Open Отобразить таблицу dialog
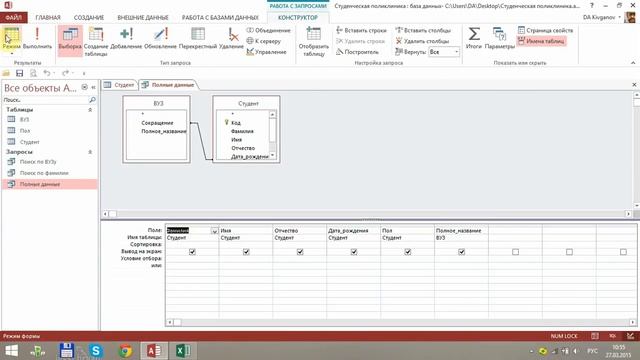 click(x=313, y=41)
